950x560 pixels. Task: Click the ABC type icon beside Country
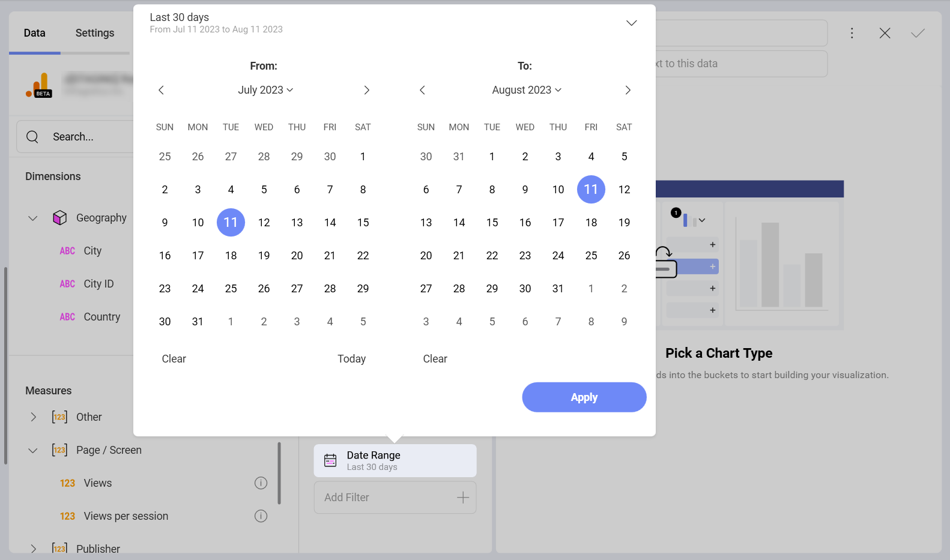(67, 317)
